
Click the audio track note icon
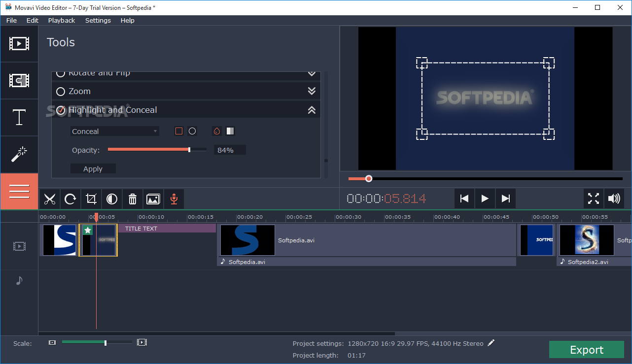tap(19, 280)
